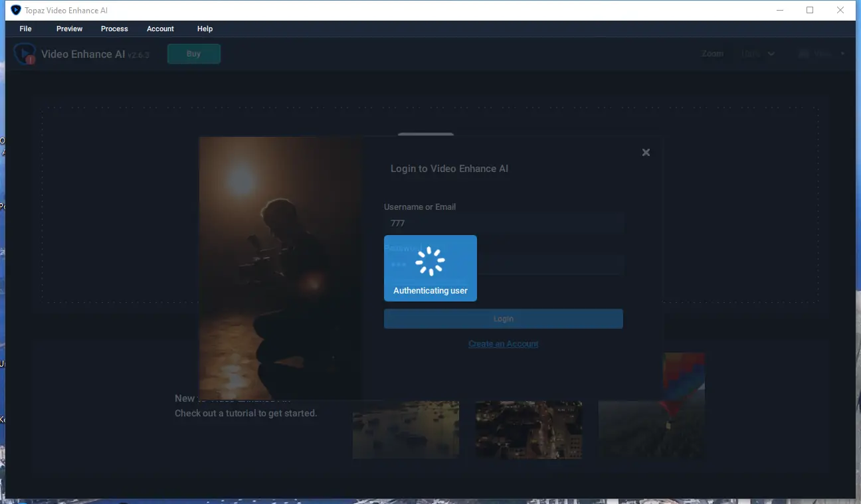Click the Login button
861x504 pixels.
(504, 319)
